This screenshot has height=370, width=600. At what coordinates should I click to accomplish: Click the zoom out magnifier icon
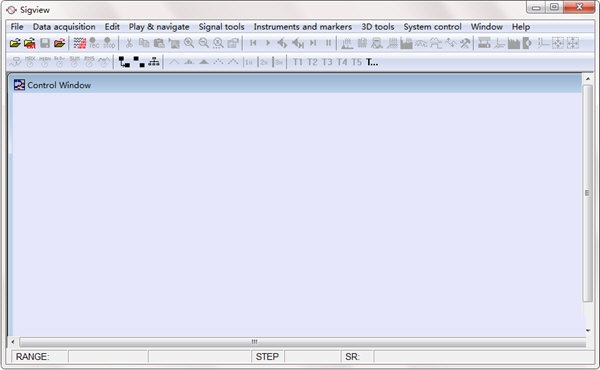[x=204, y=43]
